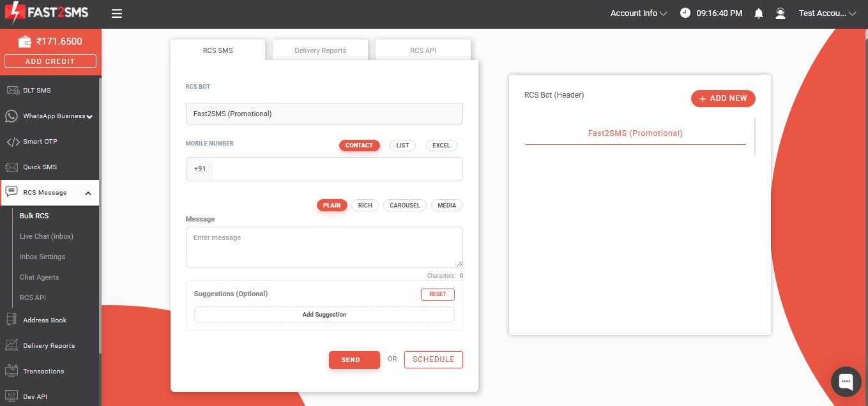Open the Account Info dropdown
The width and height of the screenshot is (868, 406).
(638, 13)
